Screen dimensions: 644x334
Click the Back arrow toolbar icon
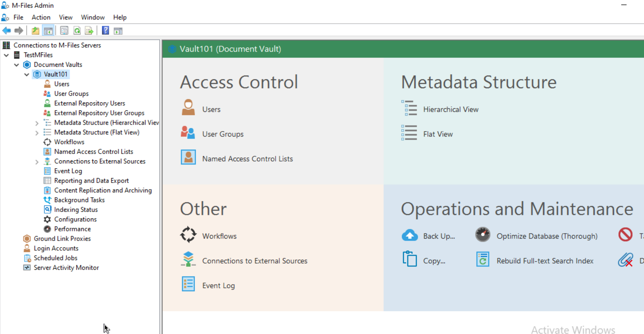(7, 31)
